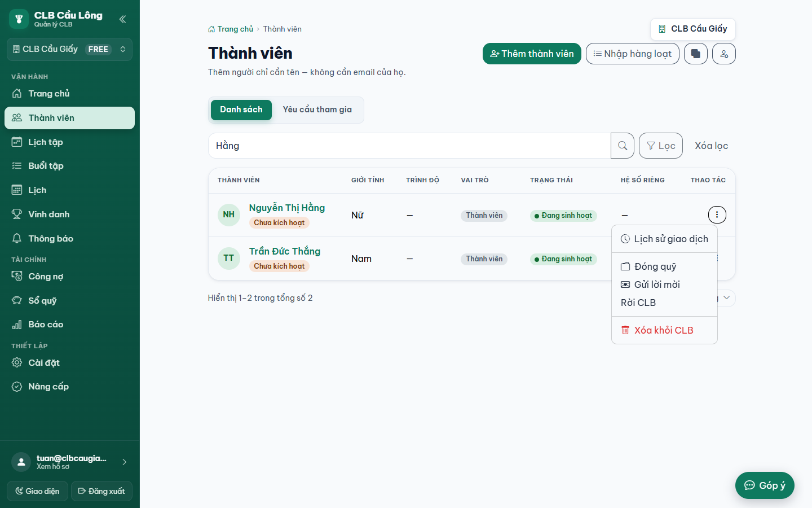Click the copy icon button in header
Image resolution: width=812 pixels, height=508 pixels.
[696, 54]
